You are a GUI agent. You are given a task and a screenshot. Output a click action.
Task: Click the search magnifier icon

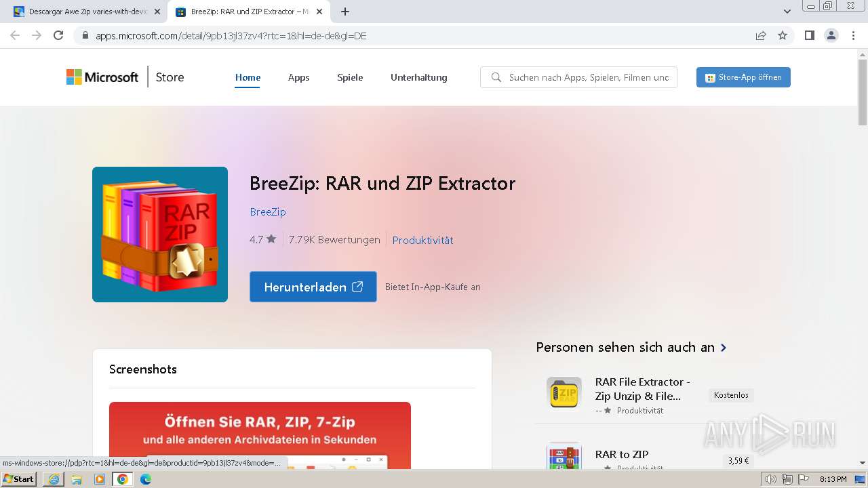tap(496, 77)
